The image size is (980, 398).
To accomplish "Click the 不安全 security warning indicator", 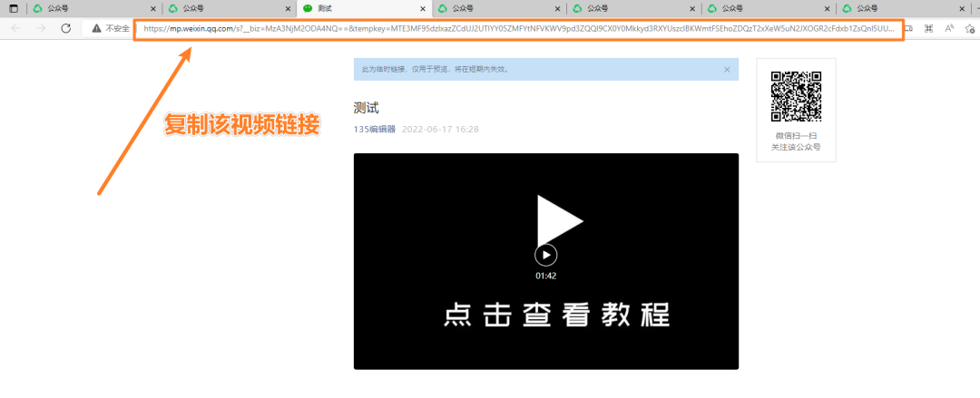I will pyautogui.click(x=110, y=28).
